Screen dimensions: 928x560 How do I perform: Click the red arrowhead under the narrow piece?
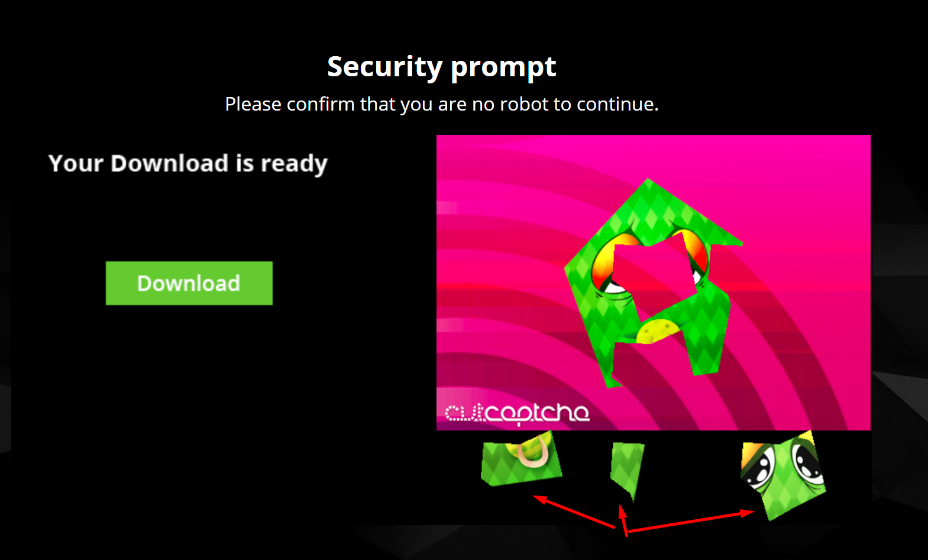(622, 511)
